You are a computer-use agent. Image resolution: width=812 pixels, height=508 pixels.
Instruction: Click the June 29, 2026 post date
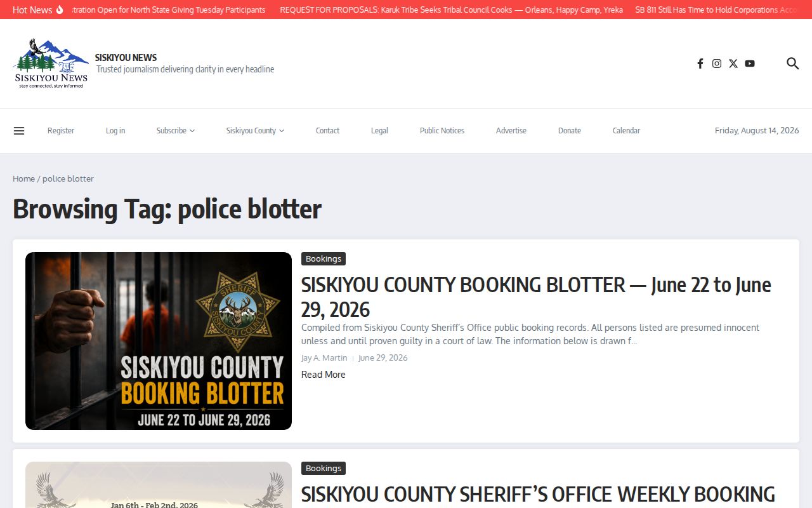click(383, 358)
